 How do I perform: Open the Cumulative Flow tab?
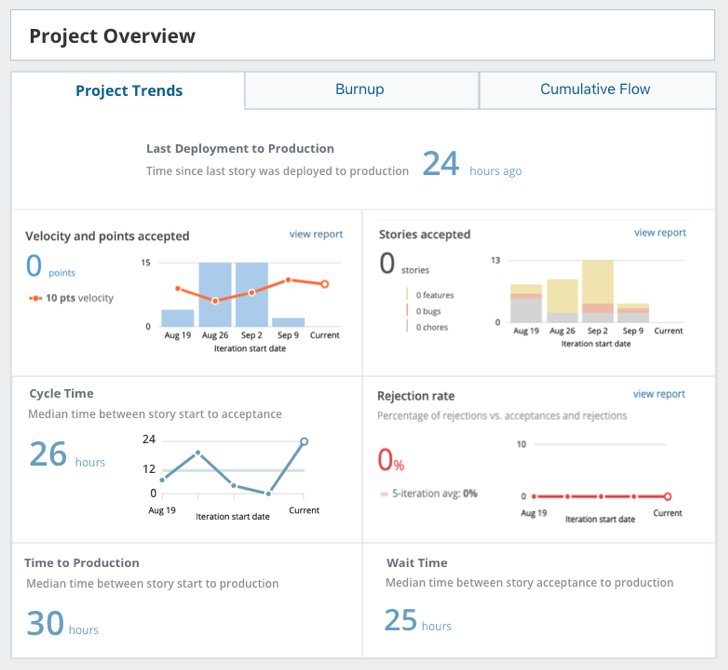click(595, 90)
